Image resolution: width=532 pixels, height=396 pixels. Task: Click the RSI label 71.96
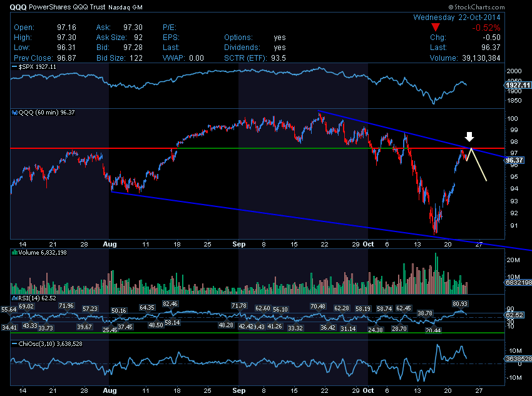(66, 306)
